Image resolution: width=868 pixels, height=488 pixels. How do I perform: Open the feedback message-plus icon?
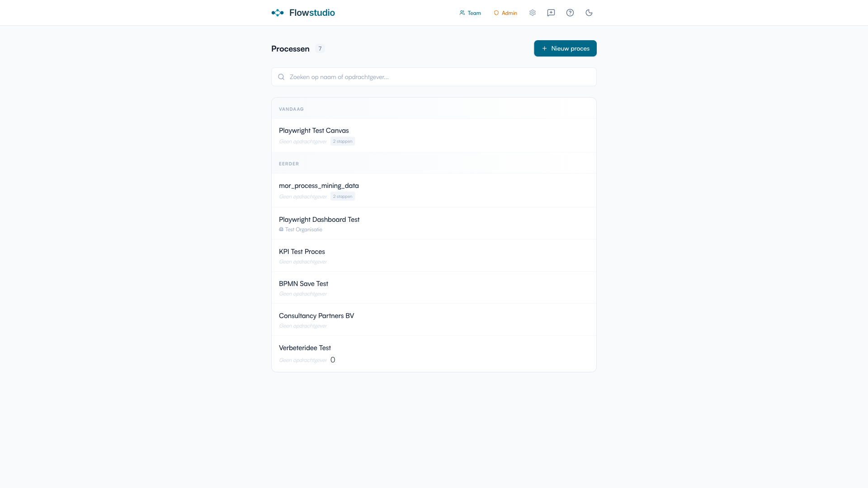pos(551,13)
